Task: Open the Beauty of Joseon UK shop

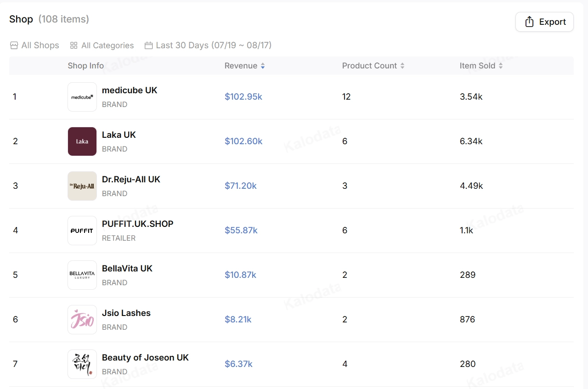Action: [145, 357]
